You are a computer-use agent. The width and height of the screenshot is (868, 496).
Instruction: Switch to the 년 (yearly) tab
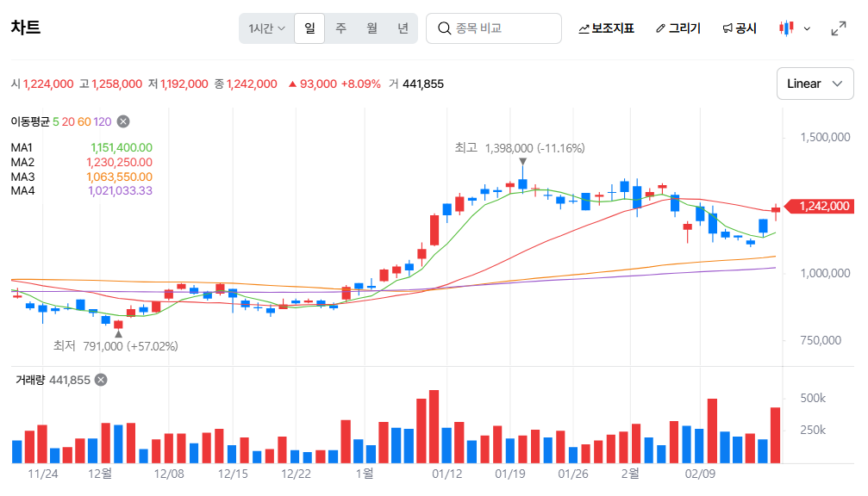coord(403,28)
